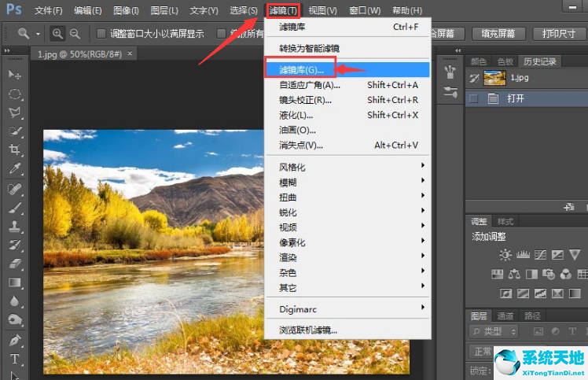Select the Horizontal Type tool
The image size is (588, 380).
[x=15, y=359]
